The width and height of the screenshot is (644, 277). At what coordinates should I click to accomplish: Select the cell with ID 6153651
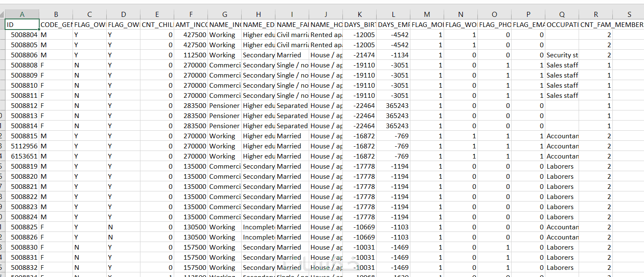pos(22,156)
